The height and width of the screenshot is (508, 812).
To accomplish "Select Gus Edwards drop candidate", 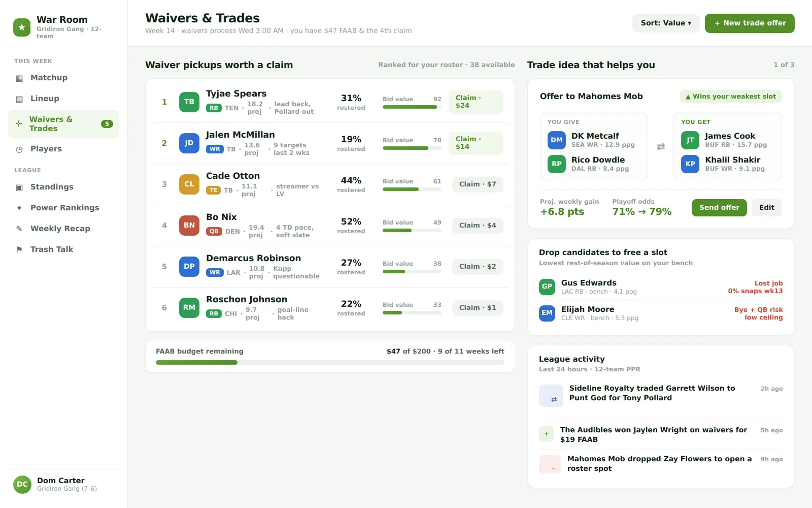I will [661, 287].
